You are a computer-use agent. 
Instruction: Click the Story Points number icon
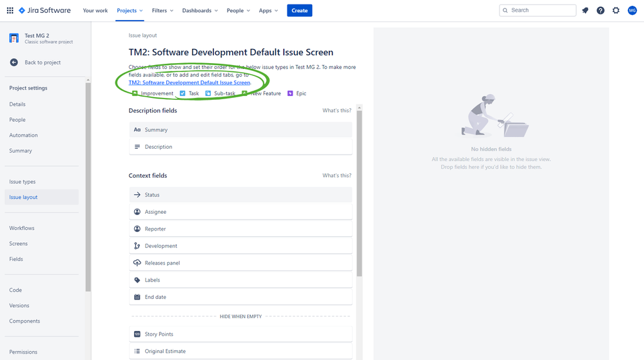(x=137, y=334)
